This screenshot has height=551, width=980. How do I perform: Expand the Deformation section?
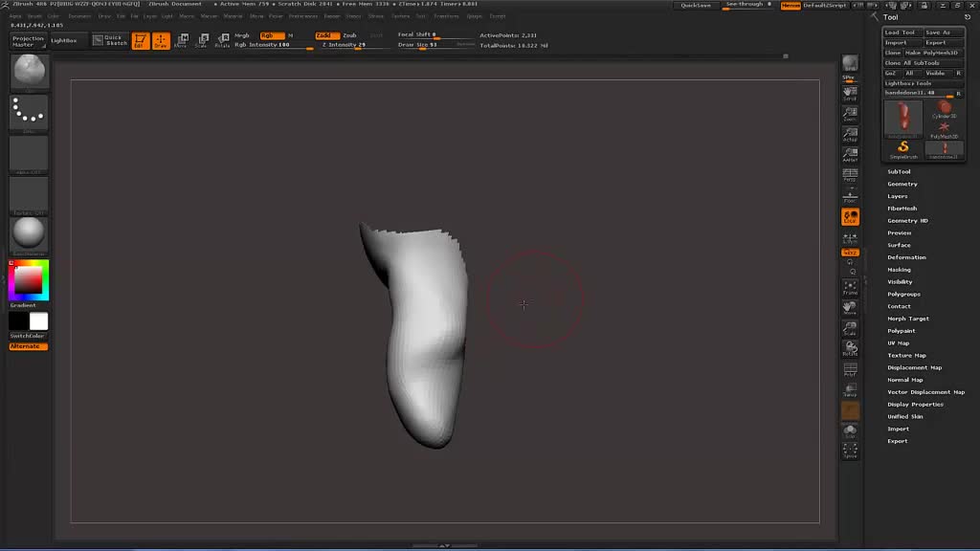tap(906, 257)
